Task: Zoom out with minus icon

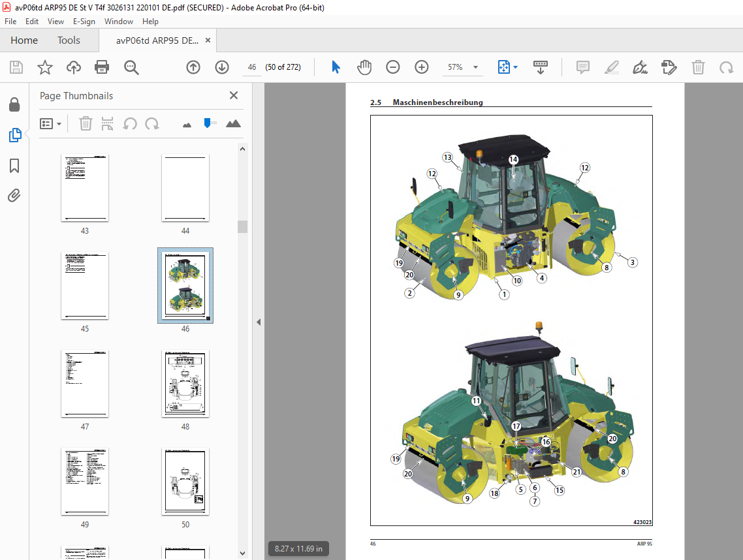Action: (x=393, y=67)
